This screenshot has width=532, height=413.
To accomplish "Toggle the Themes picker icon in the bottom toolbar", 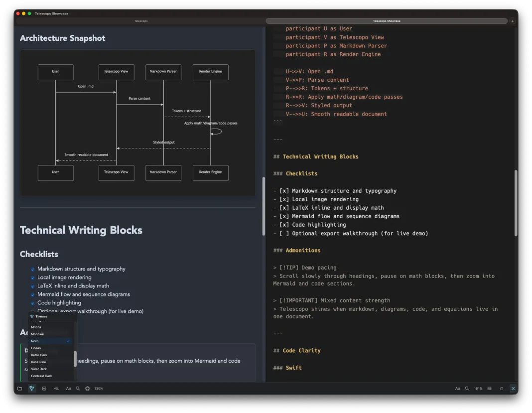I will 32,388.
